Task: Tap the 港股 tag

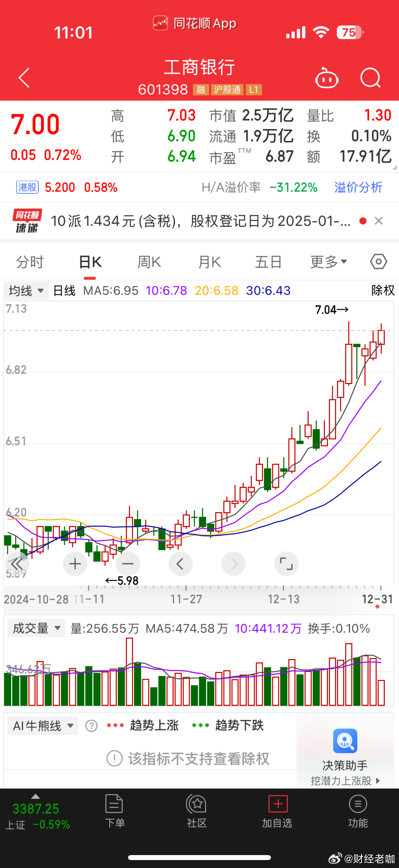Action: 27,187
